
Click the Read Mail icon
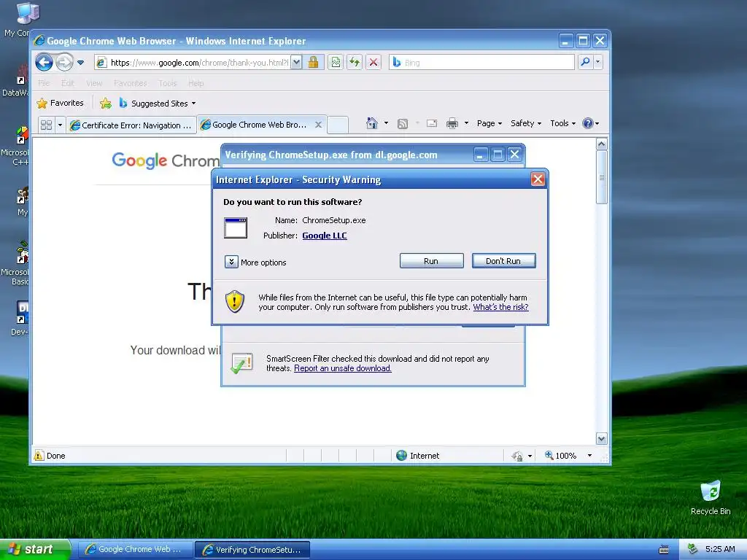click(432, 124)
